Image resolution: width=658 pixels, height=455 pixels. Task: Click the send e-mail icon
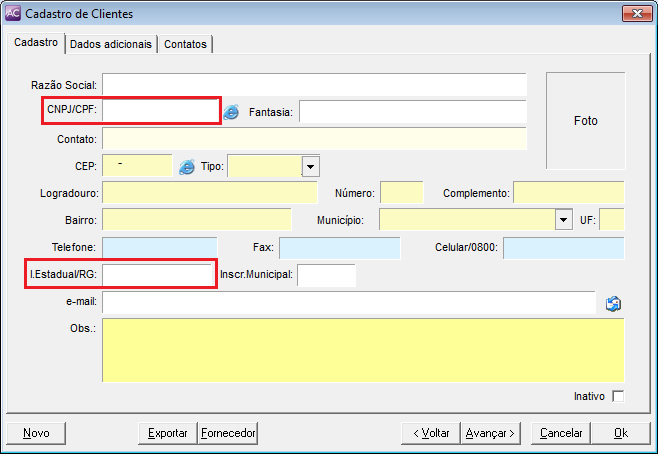click(614, 303)
